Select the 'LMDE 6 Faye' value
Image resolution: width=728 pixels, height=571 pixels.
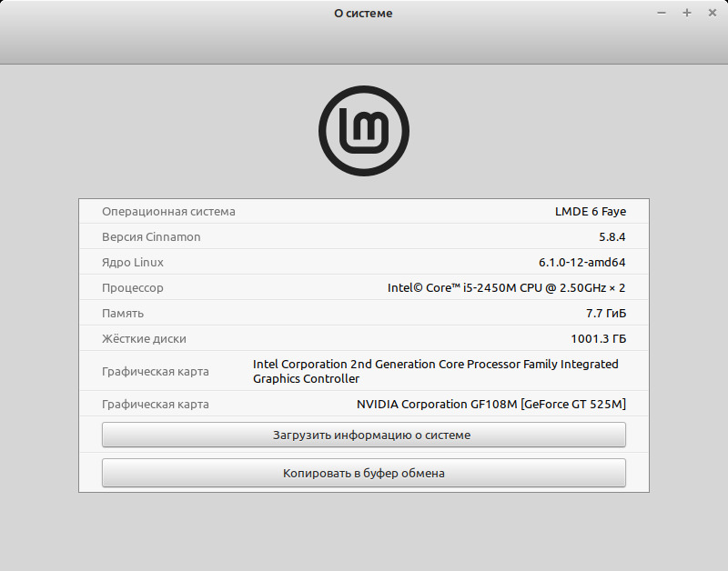591,212
